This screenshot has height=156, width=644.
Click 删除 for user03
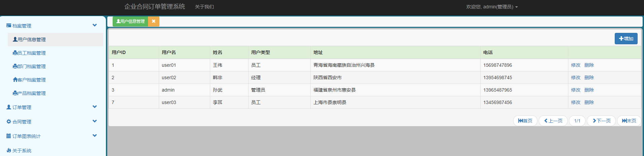click(589, 102)
